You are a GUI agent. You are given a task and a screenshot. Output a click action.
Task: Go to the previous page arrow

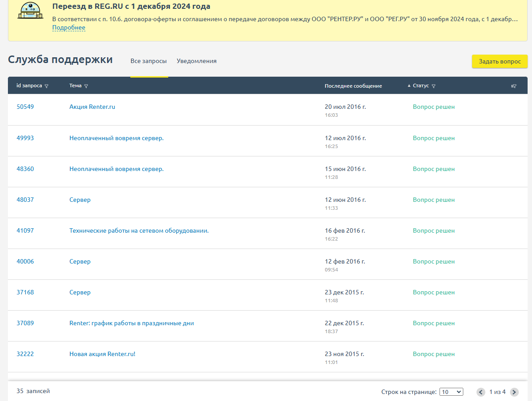[481, 392]
